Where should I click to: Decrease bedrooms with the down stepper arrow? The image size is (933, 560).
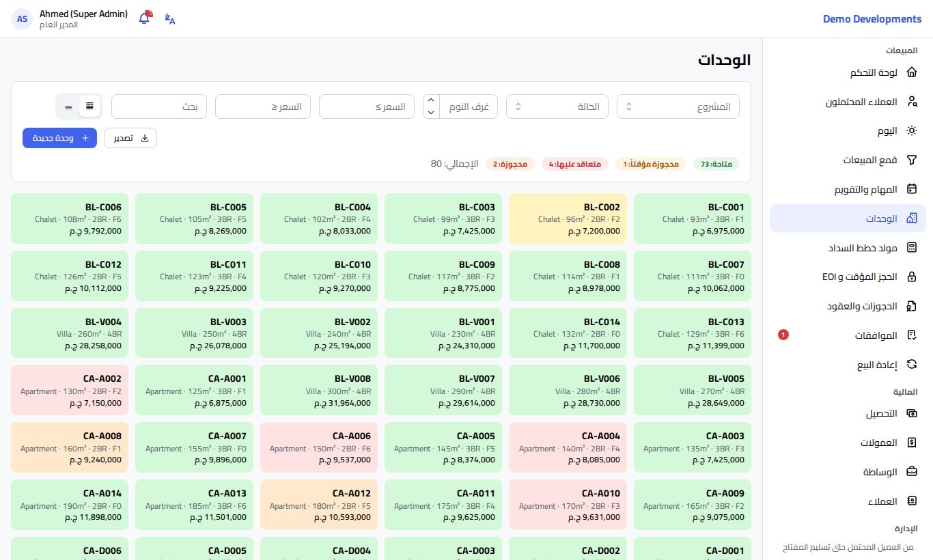tap(431, 112)
